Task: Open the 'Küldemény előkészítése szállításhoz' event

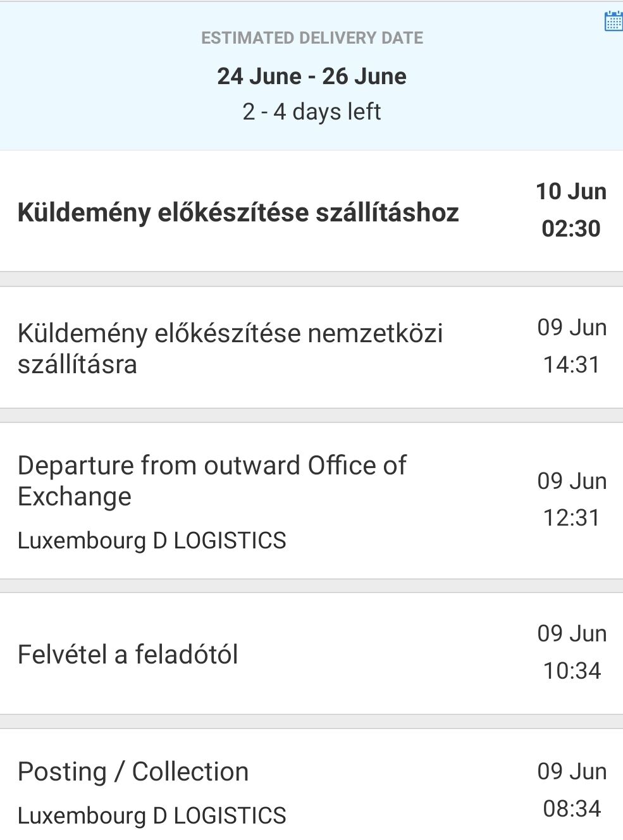Action: click(311, 211)
